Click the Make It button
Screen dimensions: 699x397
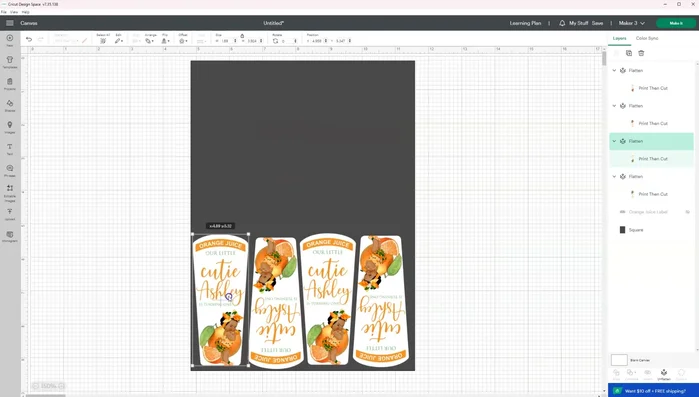coord(676,23)
